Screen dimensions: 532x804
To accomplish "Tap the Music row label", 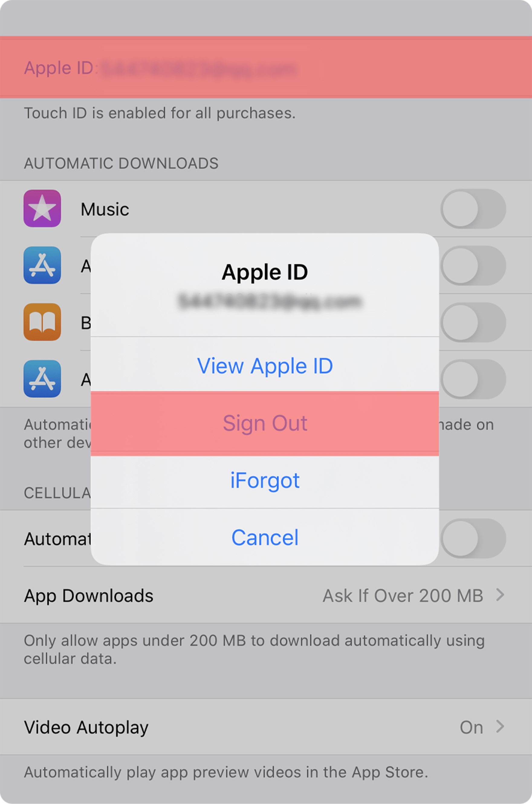I will 105,209.
